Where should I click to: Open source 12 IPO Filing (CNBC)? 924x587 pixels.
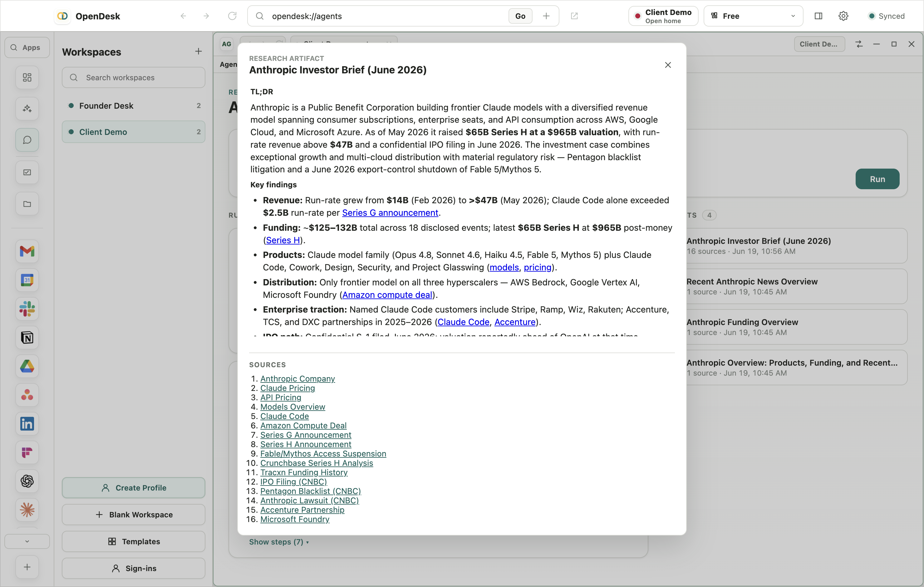293,482
